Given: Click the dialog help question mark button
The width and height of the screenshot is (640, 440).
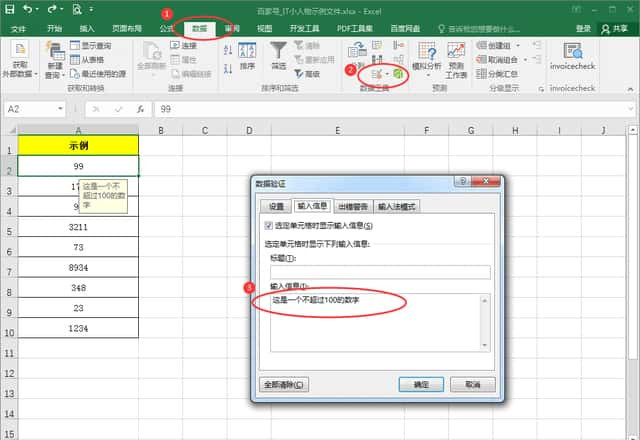Looking at the screenshot, I should (462, 181).
